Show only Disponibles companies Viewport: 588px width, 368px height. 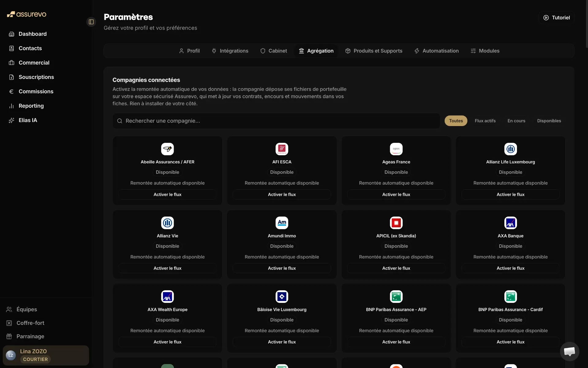click(x=549, y=121)
